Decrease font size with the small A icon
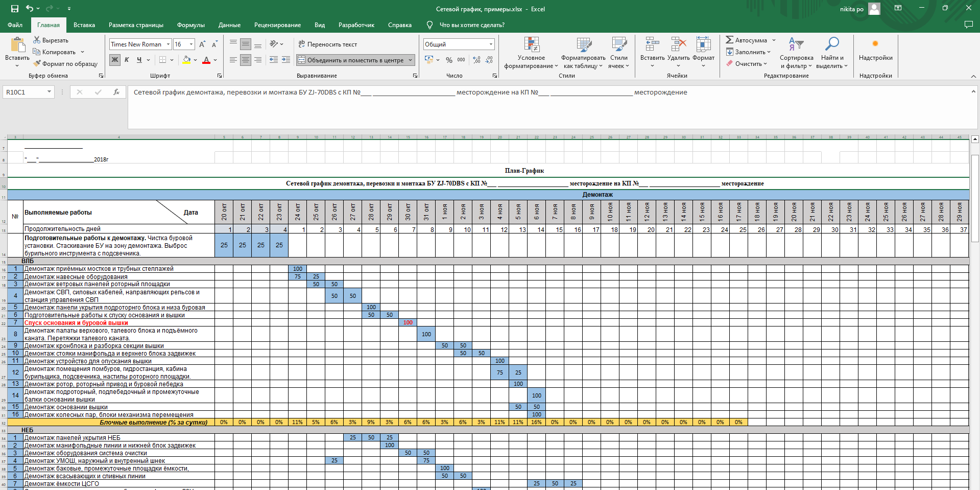 pyautogui.click(x=214, y=44)
